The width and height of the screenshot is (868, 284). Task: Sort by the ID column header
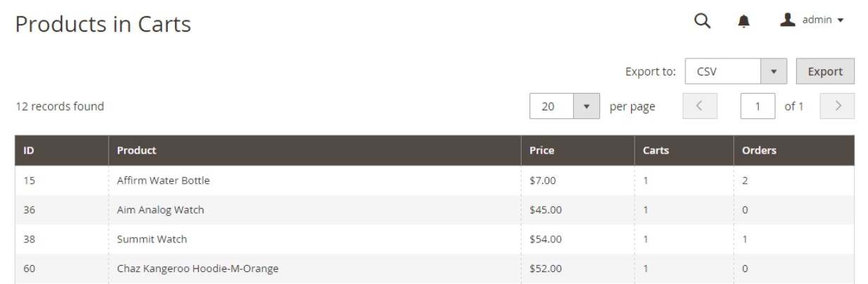click(x=30, y=150)
